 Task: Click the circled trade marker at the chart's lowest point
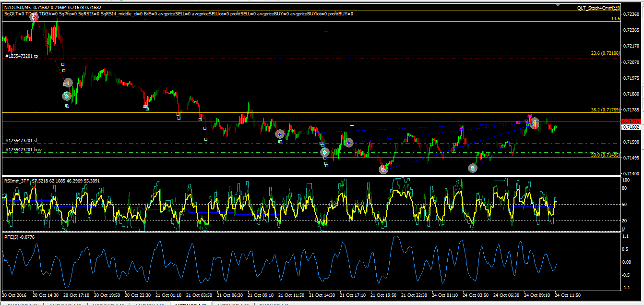coord(383,169)
